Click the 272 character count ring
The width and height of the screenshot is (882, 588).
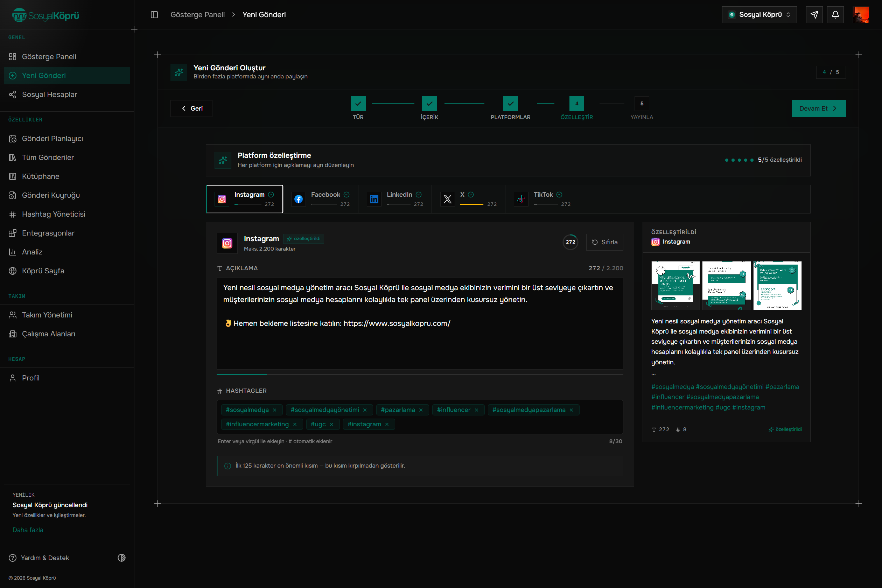[x=570, y=242]
